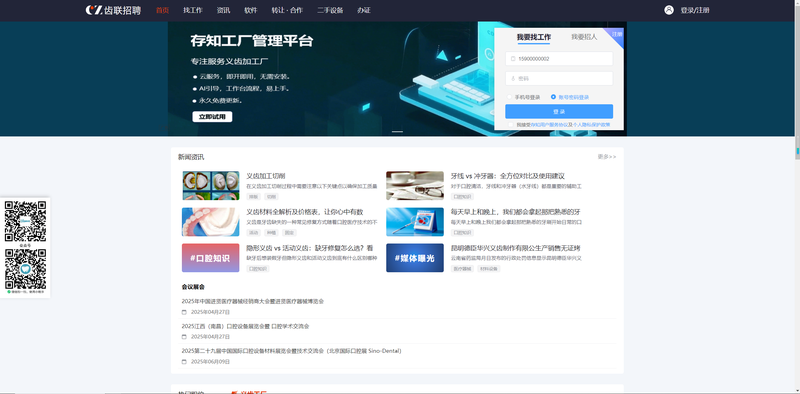The height and width of the screenshot is (394, 800).
Task: Click the #口腔知识 thumbnail
Action: coord(210,258)
